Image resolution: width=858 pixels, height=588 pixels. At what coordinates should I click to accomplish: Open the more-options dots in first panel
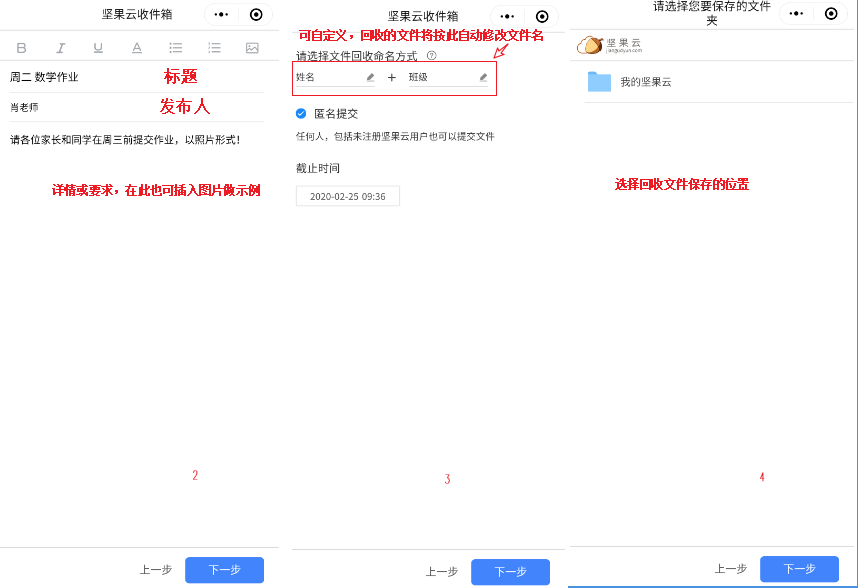[x=221, y=15]
